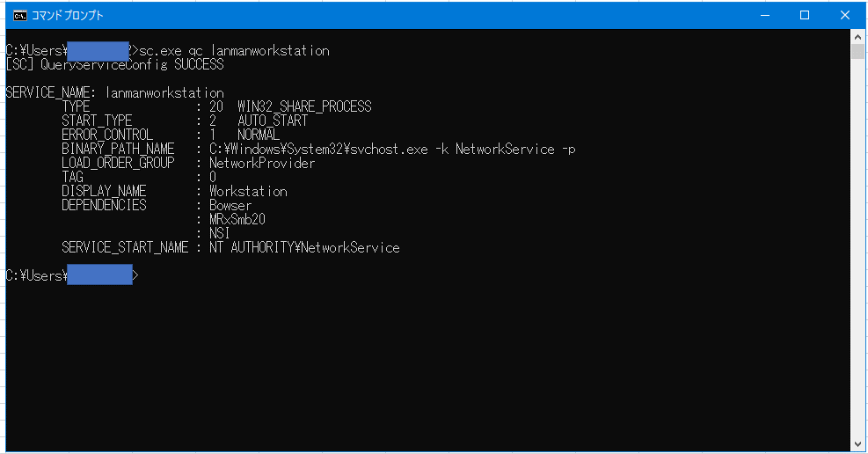This screenshot has height=454, width=868.
Task: Click the vertical scrollbar thumb
Action: click(x=857, y=52)
